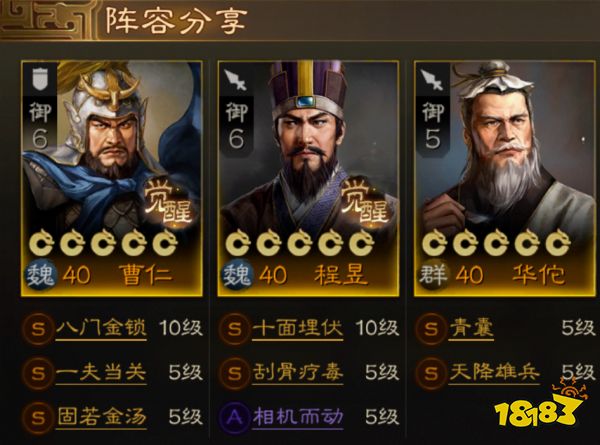Select the 华佗 general portrait card
The width and height of the screenshot is (600, 445).
(x=505, y=179)
